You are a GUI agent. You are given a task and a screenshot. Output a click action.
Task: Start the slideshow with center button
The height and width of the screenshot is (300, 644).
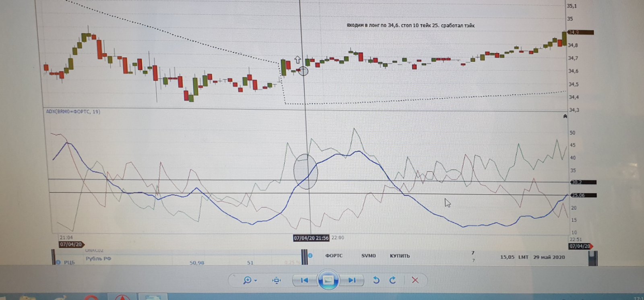328,280
